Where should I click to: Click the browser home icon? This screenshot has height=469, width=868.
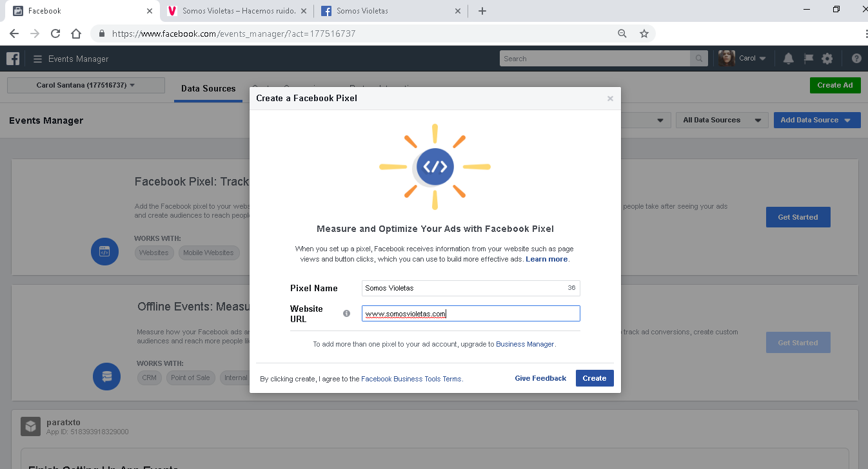click(x=76, y=33)
